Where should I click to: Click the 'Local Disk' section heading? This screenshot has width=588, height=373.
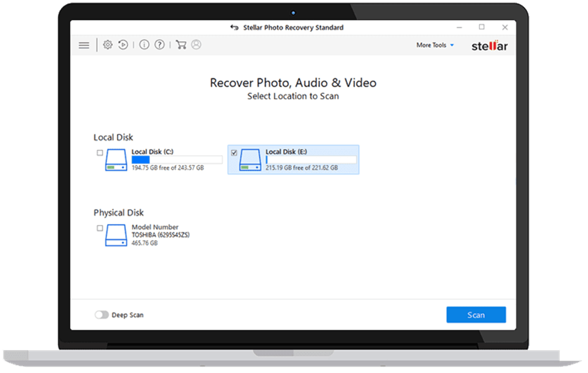113,138
